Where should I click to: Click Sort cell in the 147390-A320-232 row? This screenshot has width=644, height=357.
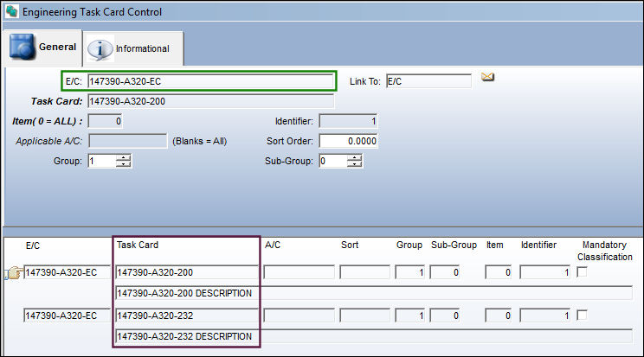tap(364, 316)
